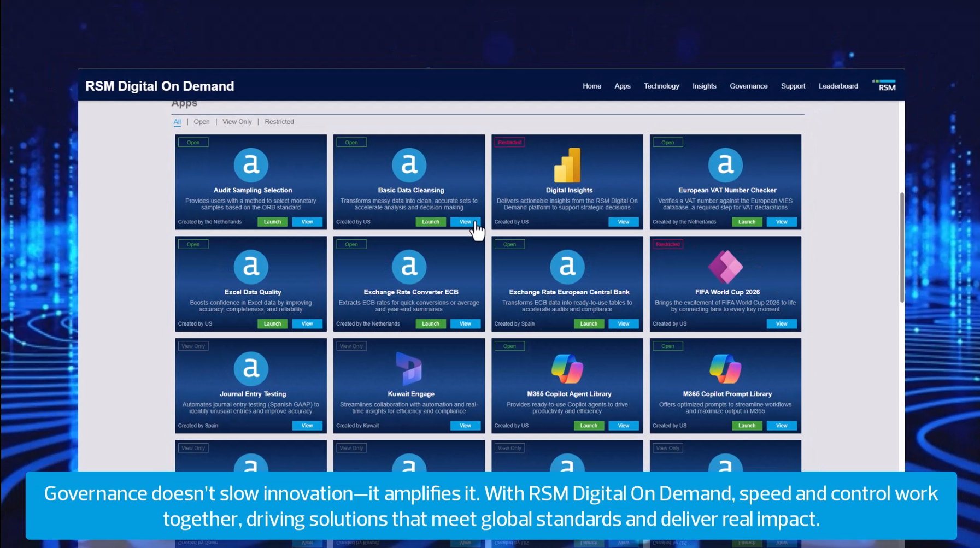View Exchange Rate Converter ECB details
The width and height of the screenshot is (980, 548).
tap(465, 323)
